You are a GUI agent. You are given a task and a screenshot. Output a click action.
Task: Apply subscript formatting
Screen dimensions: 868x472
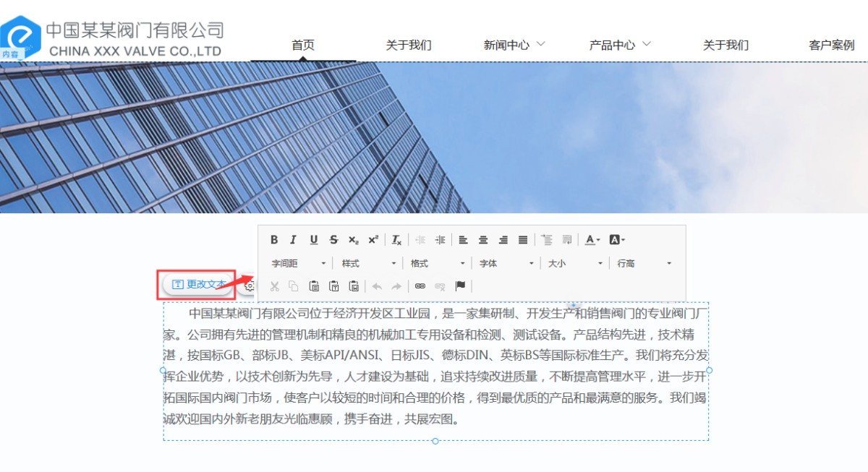pos(353,240)
